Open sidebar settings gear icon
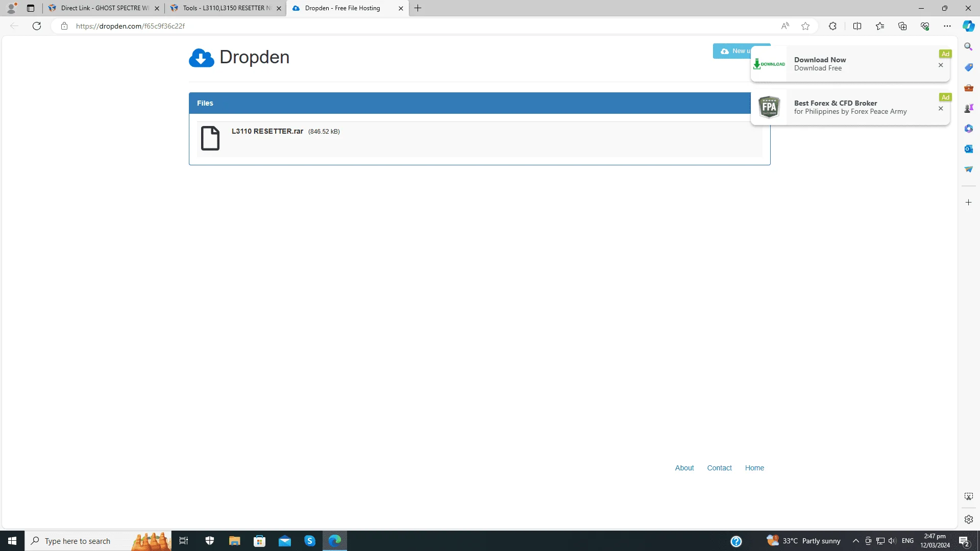Image resolution: width=980 pixels, height=551 pixels. pyautogui.click(x=968, y=519)
